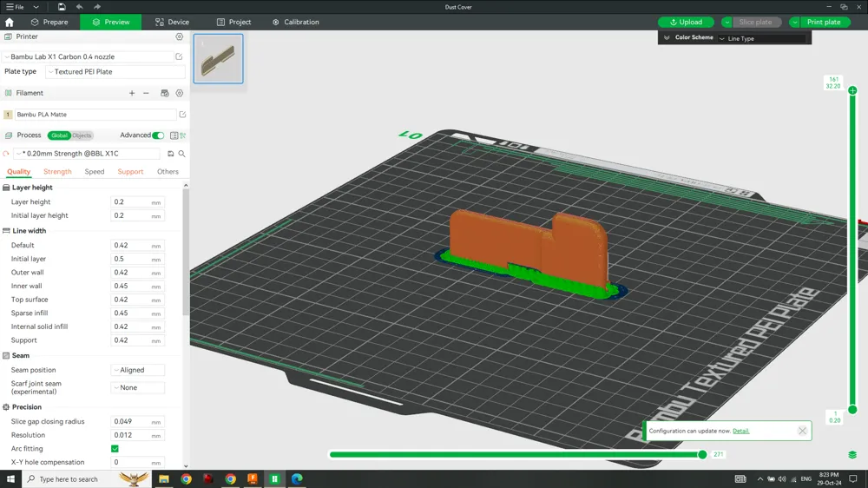The width and height of the screenshot is (868, 488).
Task: Search process settings with magnifier icon
Action: pos(181,154)
